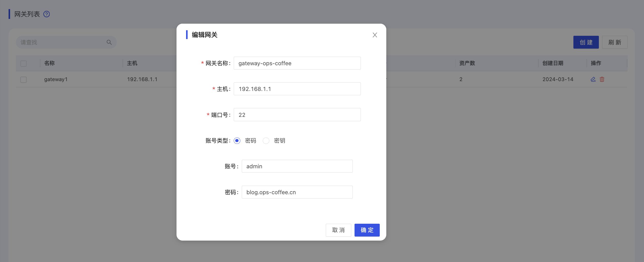Click the search magnifier icon
Image resolution: width=644 pixels, height=262 pixels.
(109, 42)
